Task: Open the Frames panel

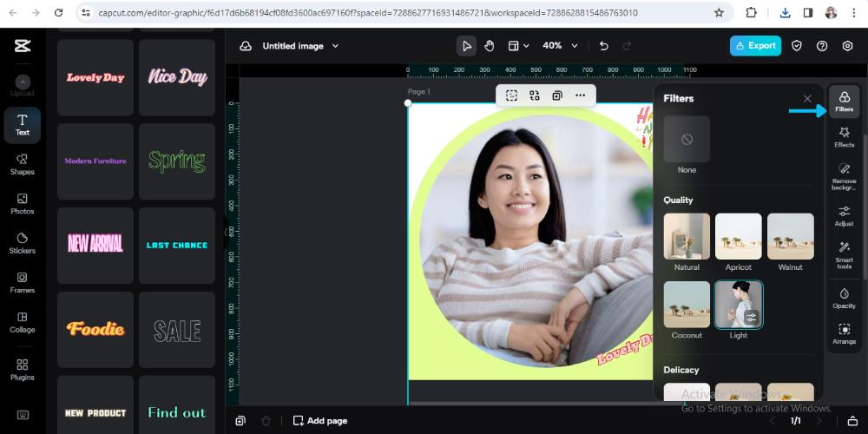Action: click(x=23, y=282)
